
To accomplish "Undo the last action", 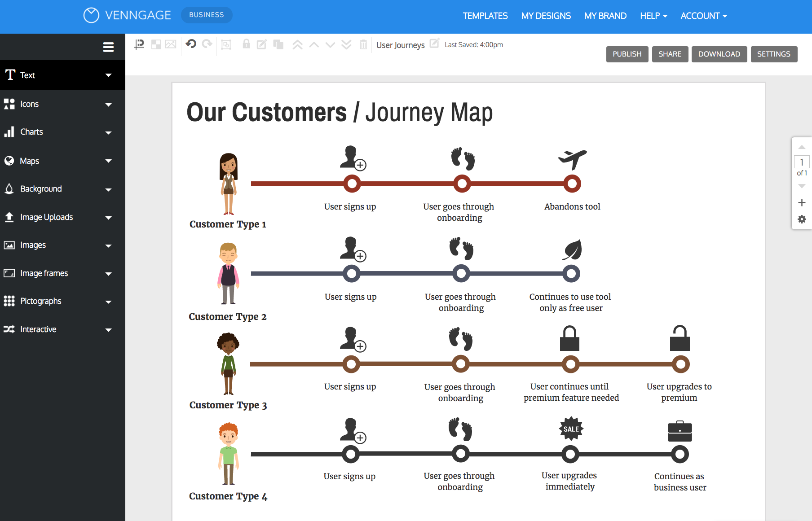I will (191, 44).
